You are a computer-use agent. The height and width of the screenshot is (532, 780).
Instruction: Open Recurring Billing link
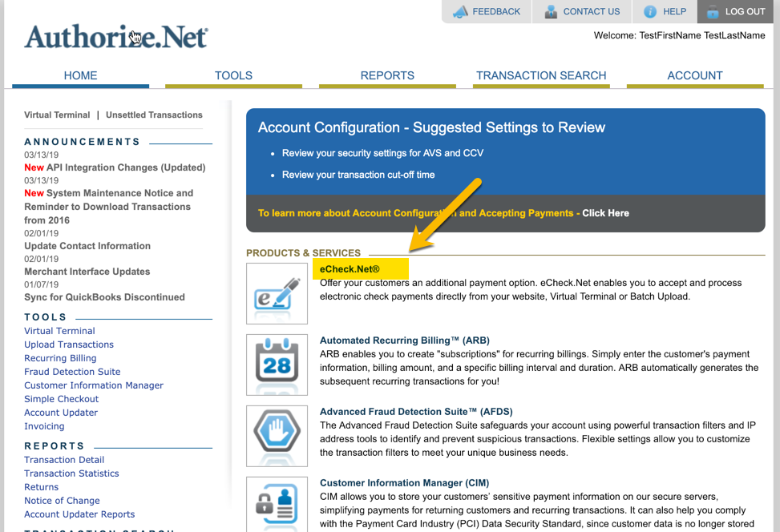tap(61, 358)
